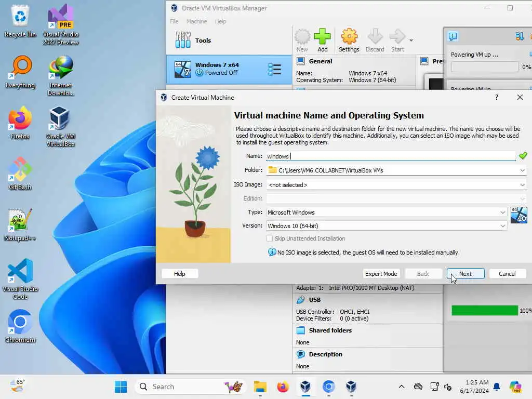Open the Version dropdown Windows 10 (64-bit)
The image size is (532, 399).
tap(387, 226)
